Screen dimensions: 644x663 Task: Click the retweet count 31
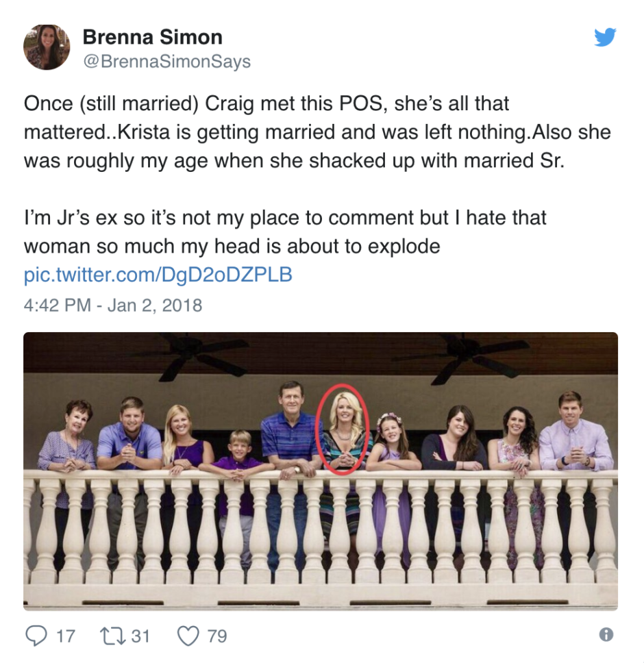point(140,636)
